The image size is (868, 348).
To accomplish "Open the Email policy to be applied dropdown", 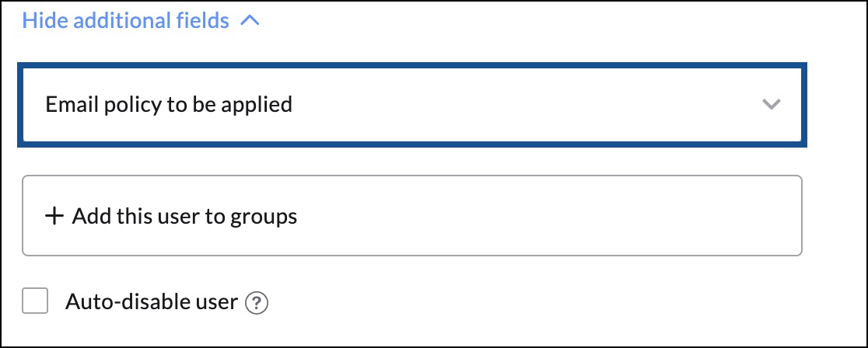I will 412,105.
